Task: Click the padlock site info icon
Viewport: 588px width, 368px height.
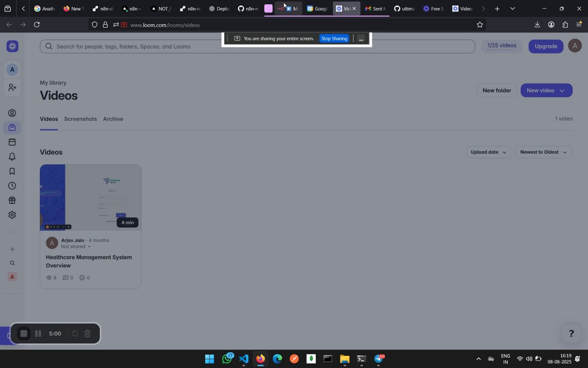Action: (x=105, y=25)
